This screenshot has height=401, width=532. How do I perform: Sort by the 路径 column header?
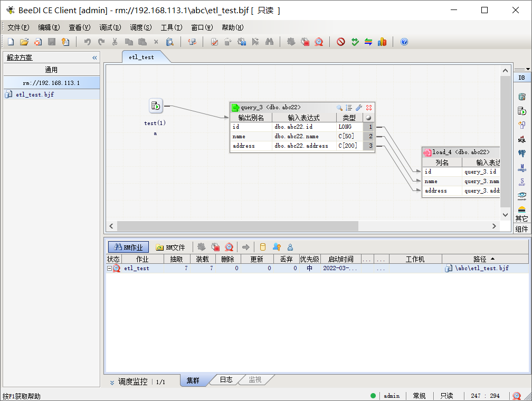485,259
